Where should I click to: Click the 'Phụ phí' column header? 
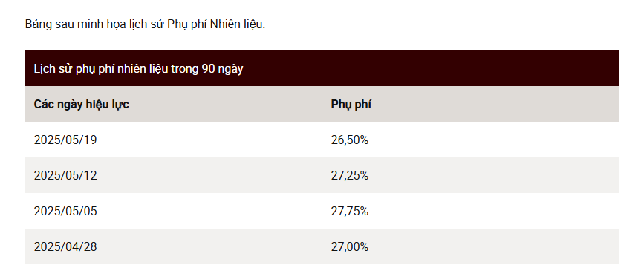(351, 105)
